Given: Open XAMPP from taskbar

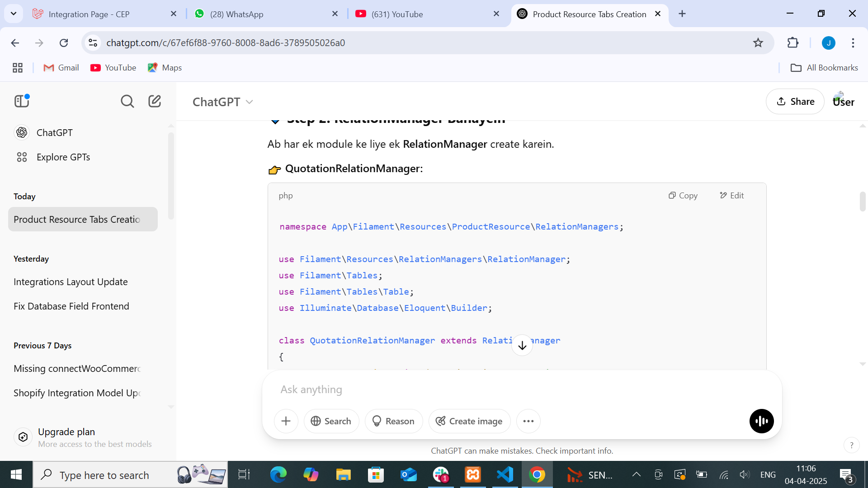Looking at the screenshot, I should [x=473, y=474].
